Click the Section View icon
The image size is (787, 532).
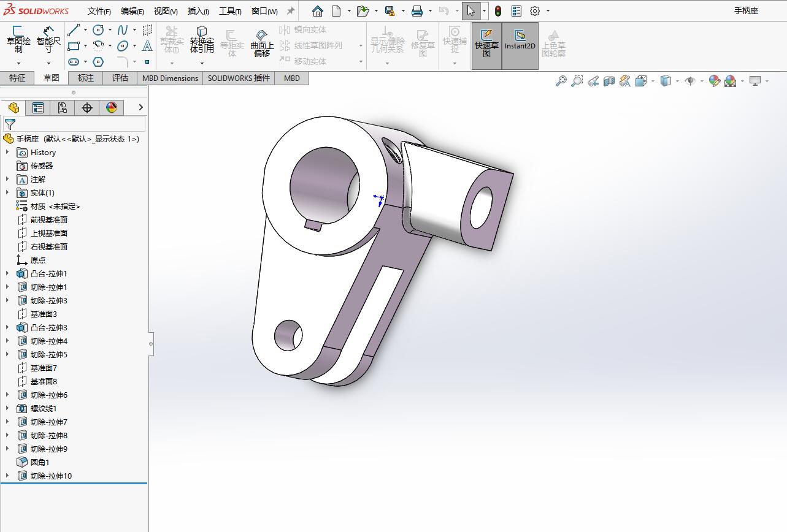(x=609, y=81)
